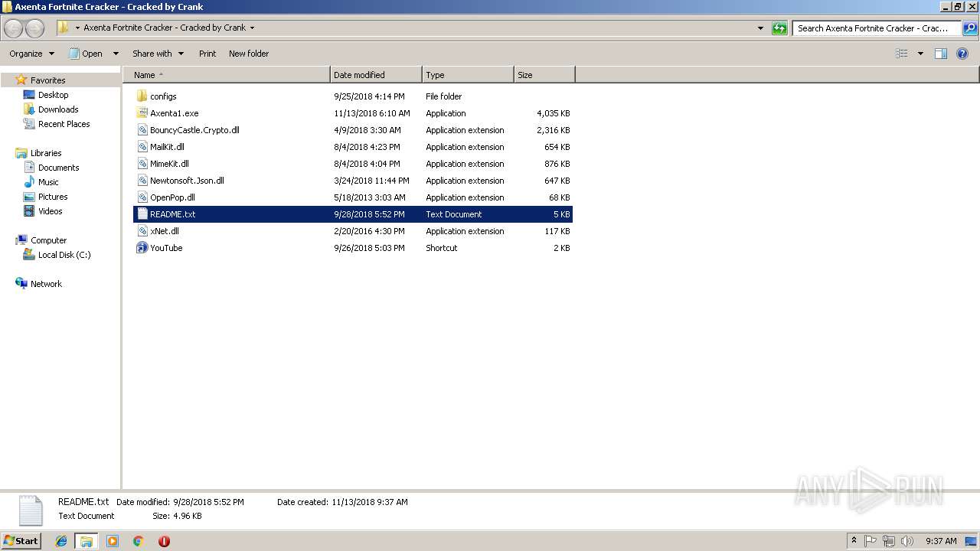Click the network tray icon
This screenshot has height=551, width=980.
(889, 541)
